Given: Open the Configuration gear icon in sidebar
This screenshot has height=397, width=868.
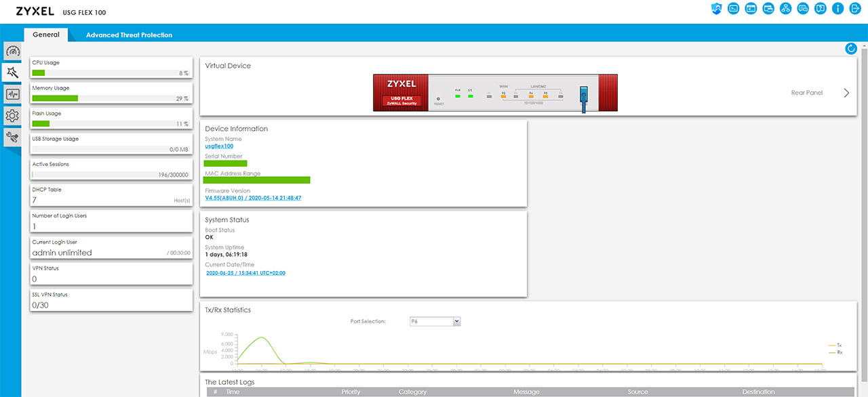Looking at the screenshot, I should pos(12,116).
